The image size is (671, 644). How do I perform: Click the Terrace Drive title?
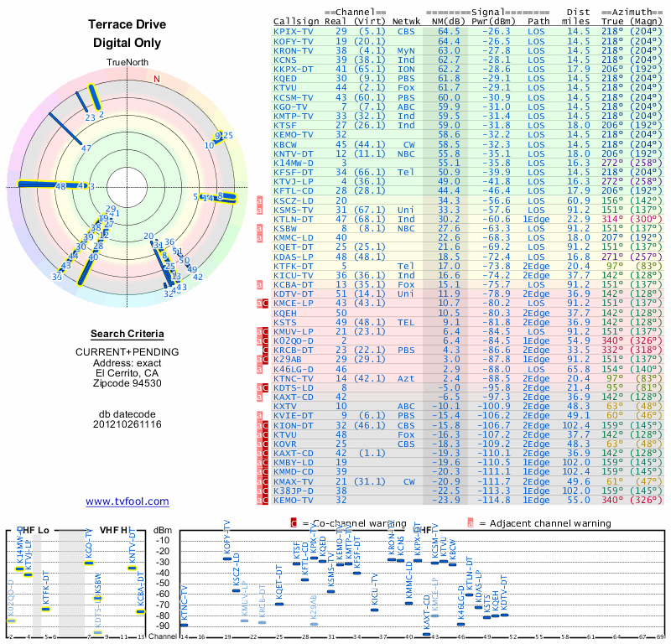tap(127, 24)
